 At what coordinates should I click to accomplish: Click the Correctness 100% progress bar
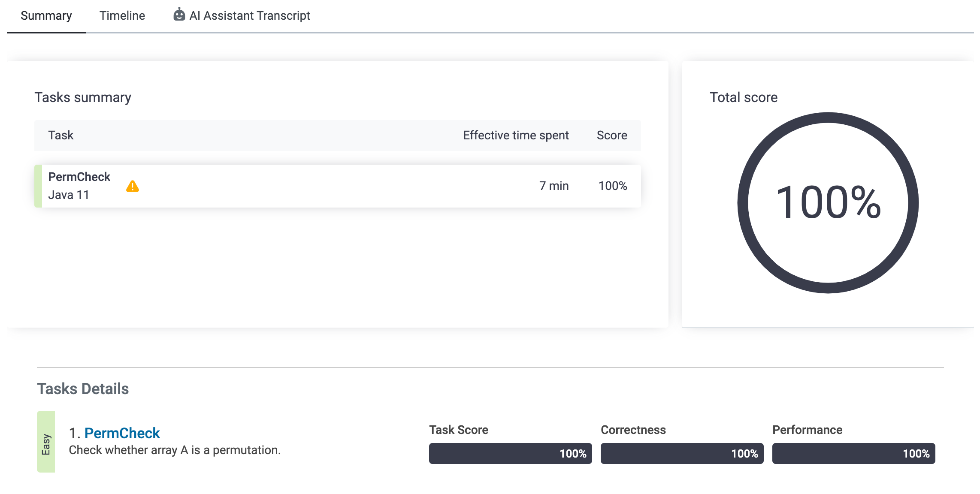click(x=682, y=453)
